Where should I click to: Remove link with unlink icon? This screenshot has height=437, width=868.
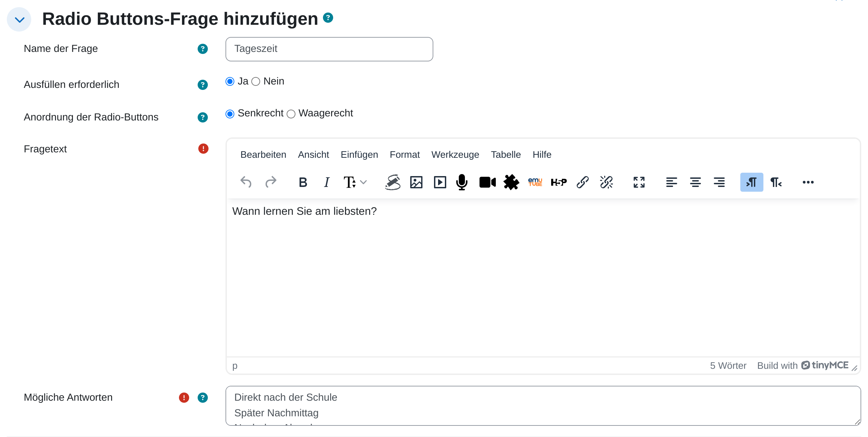point(606,182)
